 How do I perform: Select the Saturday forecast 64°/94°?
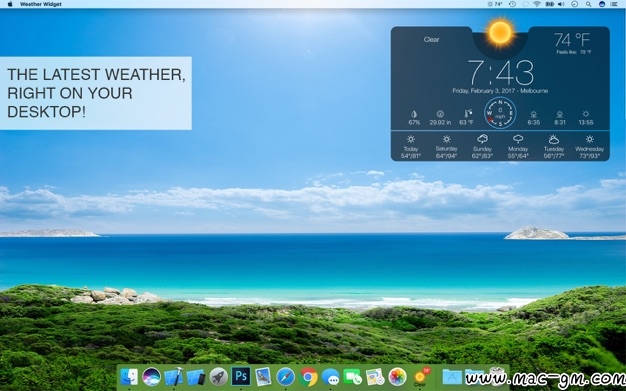446,147
